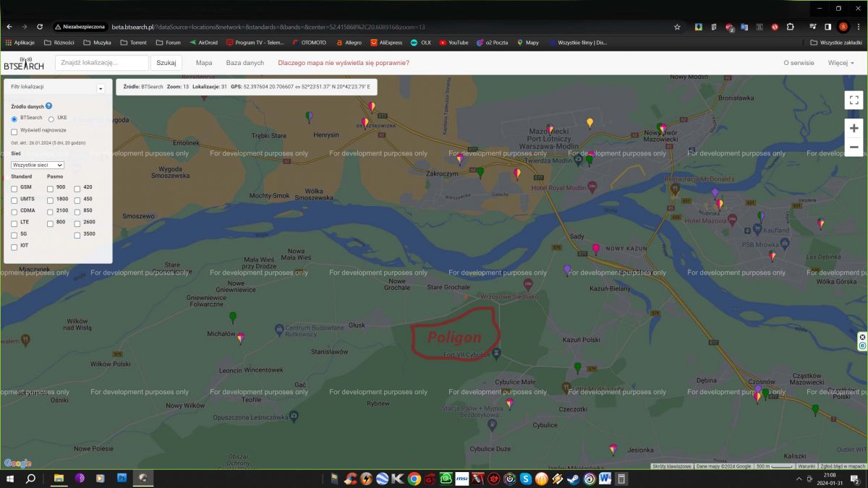
Task: Click the green tower marker above Michałów
Action: tap(233, 317)
